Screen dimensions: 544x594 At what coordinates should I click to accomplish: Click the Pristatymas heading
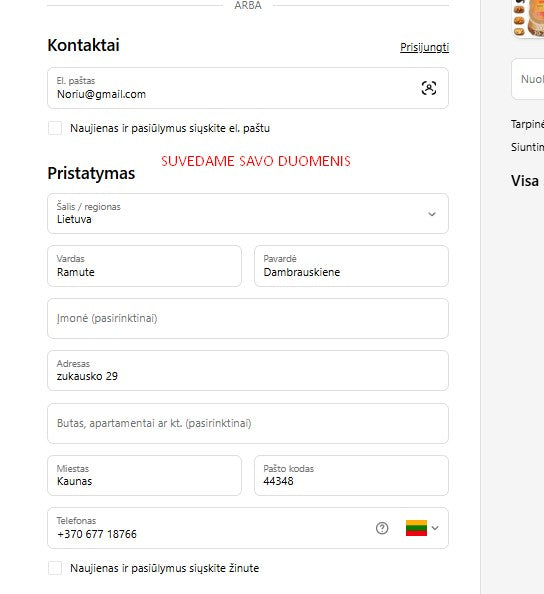point(91,174)
